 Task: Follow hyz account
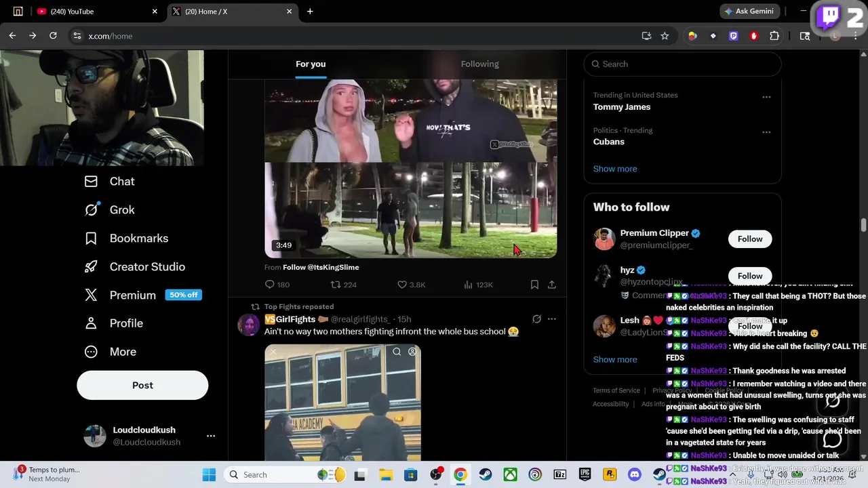pos(750,276)
